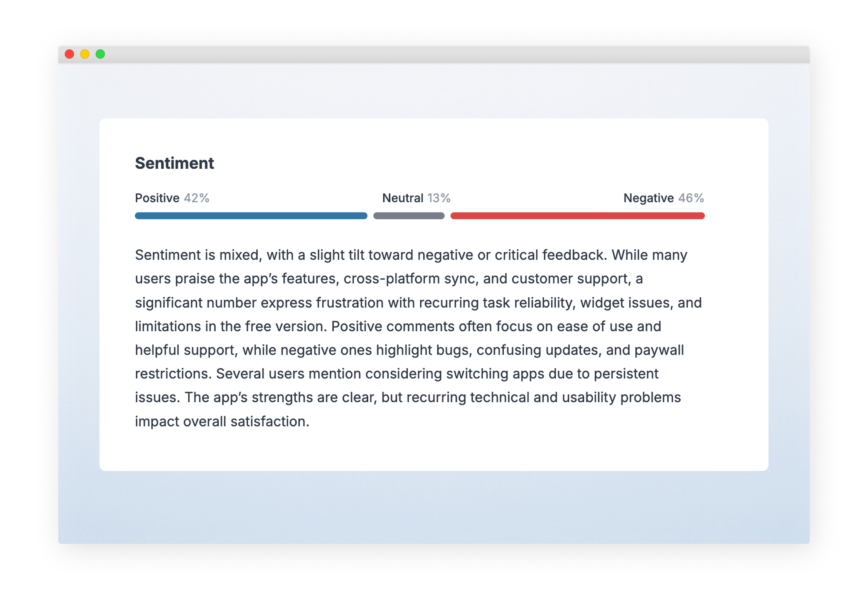The image size is (868, 589).
Task: Click the Negative label
Action: pos(648,198)
